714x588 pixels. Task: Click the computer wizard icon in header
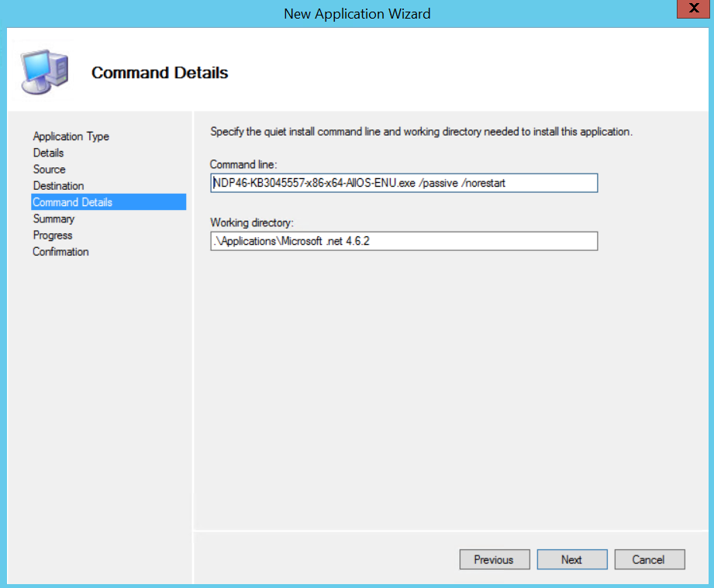44,70
